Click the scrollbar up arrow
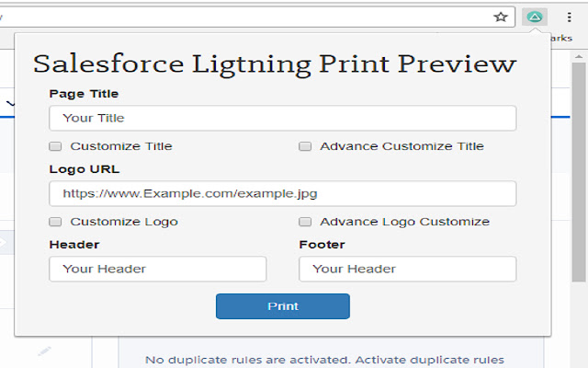Image resolution: width=588 pixels, height=368 pixels. [x=579, y=57]
